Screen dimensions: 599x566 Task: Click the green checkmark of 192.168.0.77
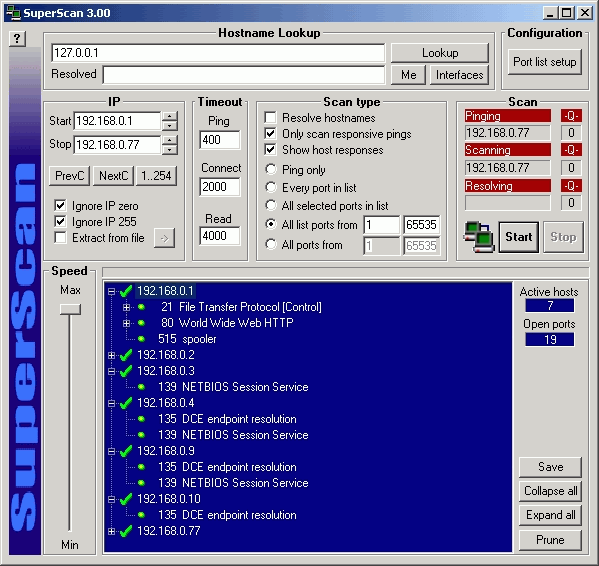[x=126, y=531]
